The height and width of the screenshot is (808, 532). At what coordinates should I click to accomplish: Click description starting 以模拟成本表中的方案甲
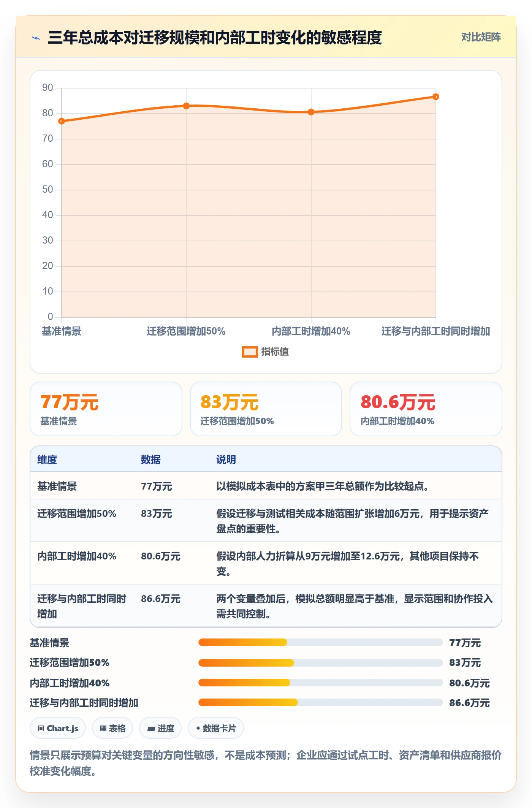click(x=323, y=486)
